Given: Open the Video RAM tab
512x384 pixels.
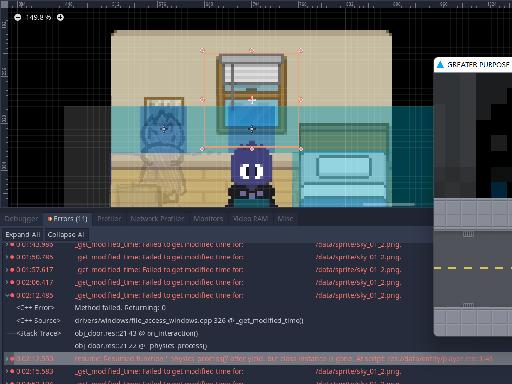Looking at the screenshot, I should [250, 219].
